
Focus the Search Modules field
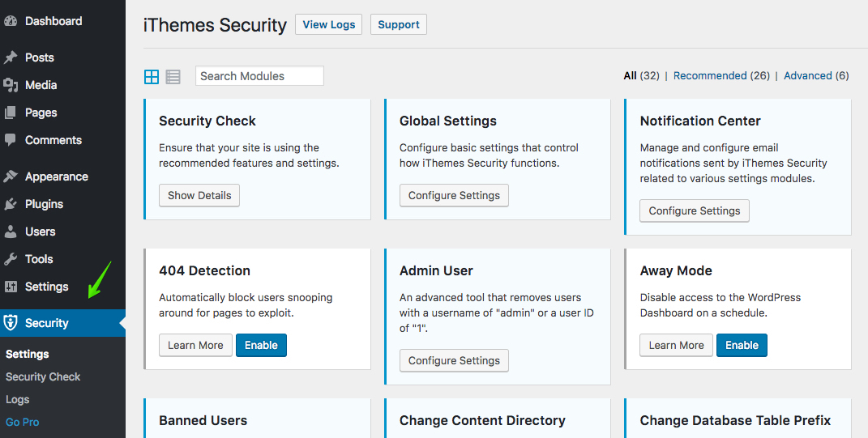coord(259,76)
